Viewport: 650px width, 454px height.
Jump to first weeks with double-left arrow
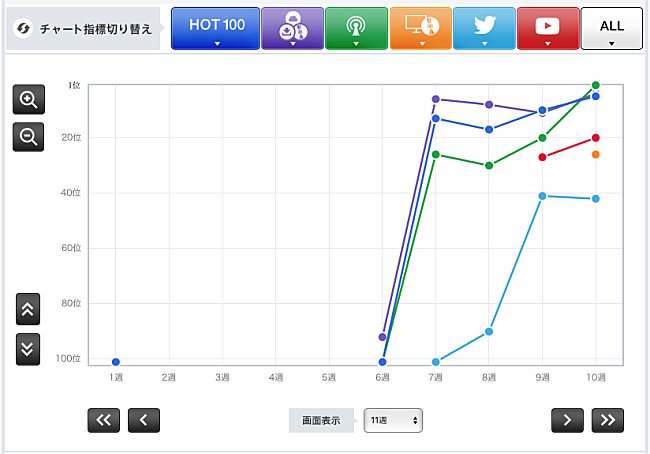pyautogui.click(x=103, y=420)
